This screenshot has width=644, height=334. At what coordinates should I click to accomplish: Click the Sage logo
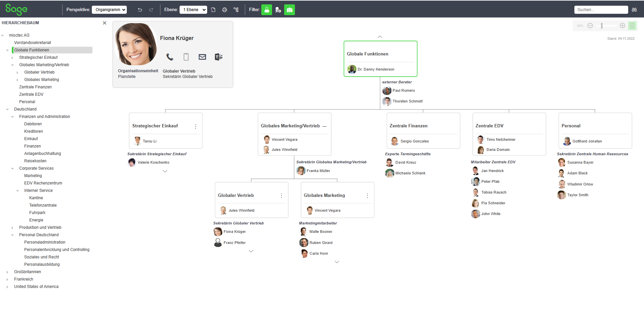tap(16, 9)
